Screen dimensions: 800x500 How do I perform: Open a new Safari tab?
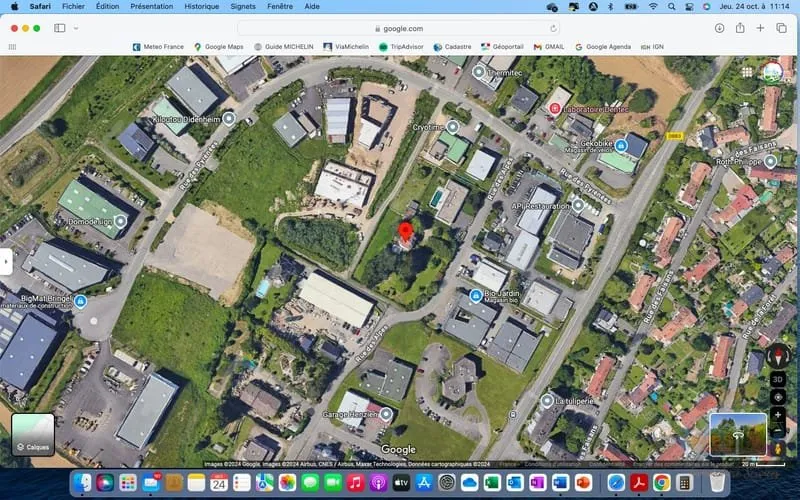760,28
